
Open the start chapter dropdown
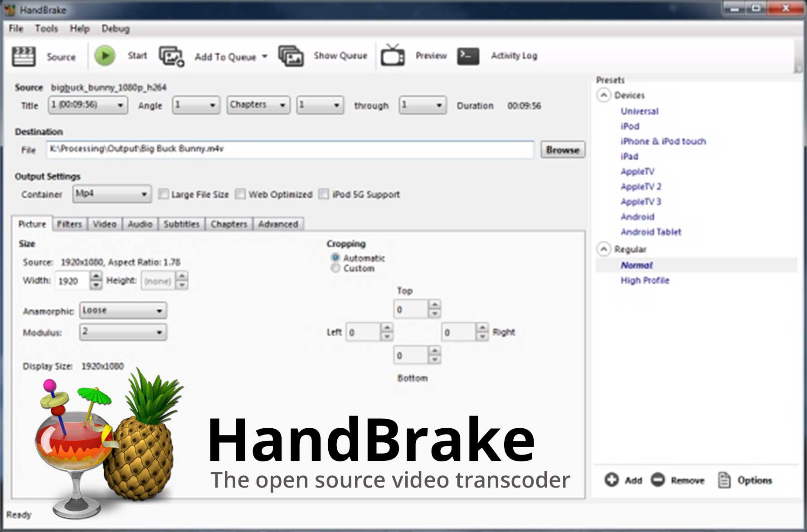[x=320, y=105]
